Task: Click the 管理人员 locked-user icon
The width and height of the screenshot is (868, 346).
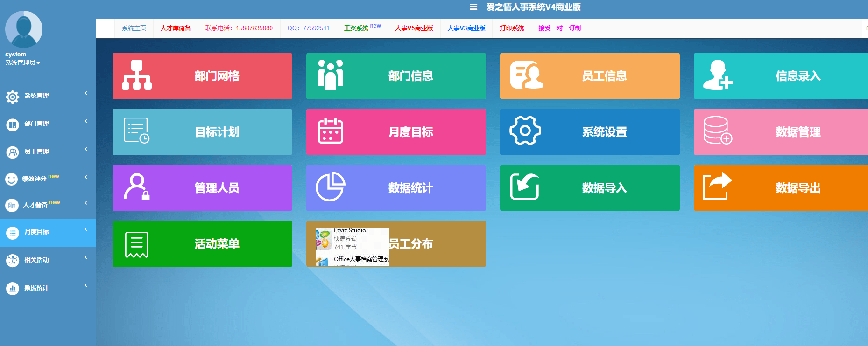Action: pos(137,187)
